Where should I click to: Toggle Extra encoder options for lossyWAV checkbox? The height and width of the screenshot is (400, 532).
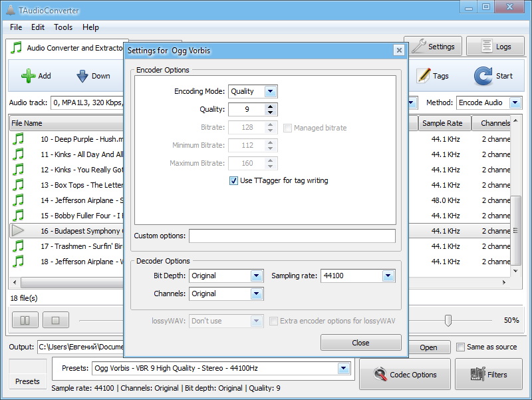click(x=273, y=321)
